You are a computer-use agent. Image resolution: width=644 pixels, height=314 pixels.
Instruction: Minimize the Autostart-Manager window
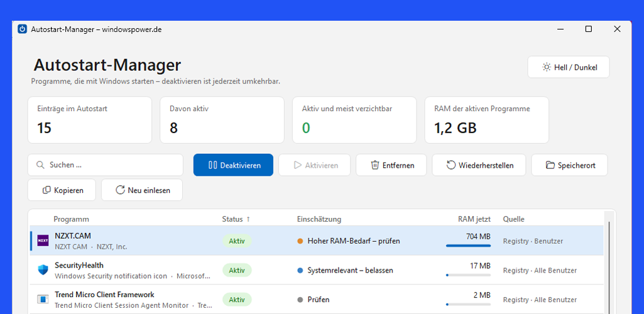point(560,29)
